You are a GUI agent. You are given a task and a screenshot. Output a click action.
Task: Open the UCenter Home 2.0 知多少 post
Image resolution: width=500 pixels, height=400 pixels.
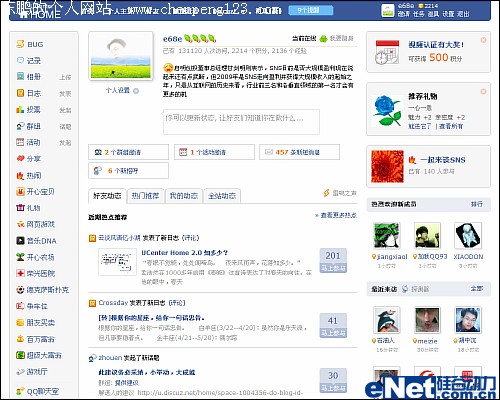[x=185, y=253]
